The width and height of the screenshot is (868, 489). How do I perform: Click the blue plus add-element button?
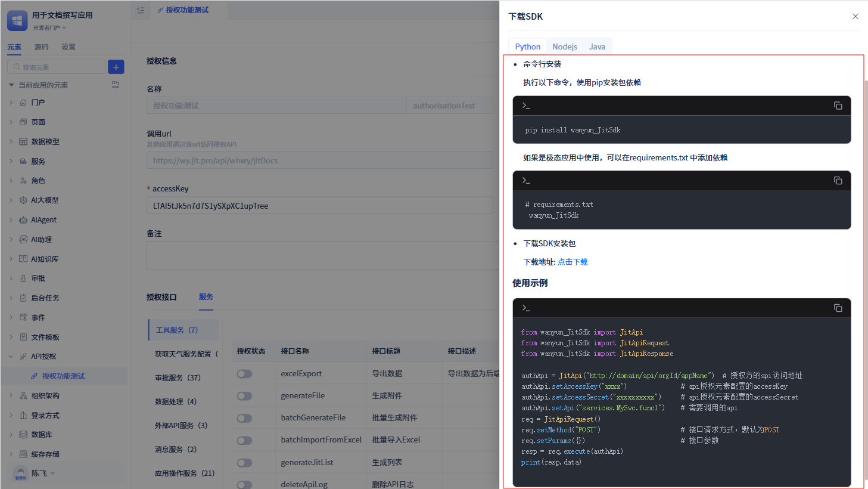point(116,67)
